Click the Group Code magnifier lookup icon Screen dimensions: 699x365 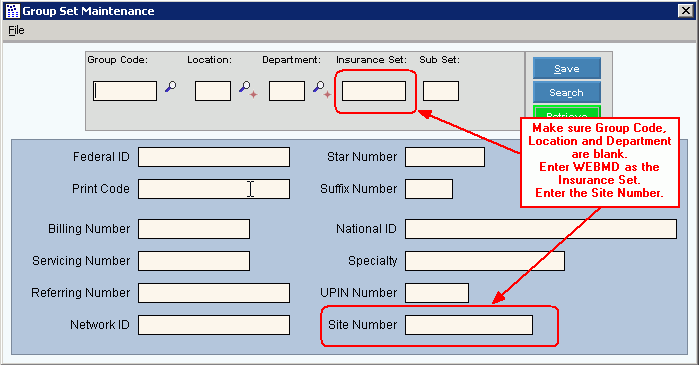(171, 86)
